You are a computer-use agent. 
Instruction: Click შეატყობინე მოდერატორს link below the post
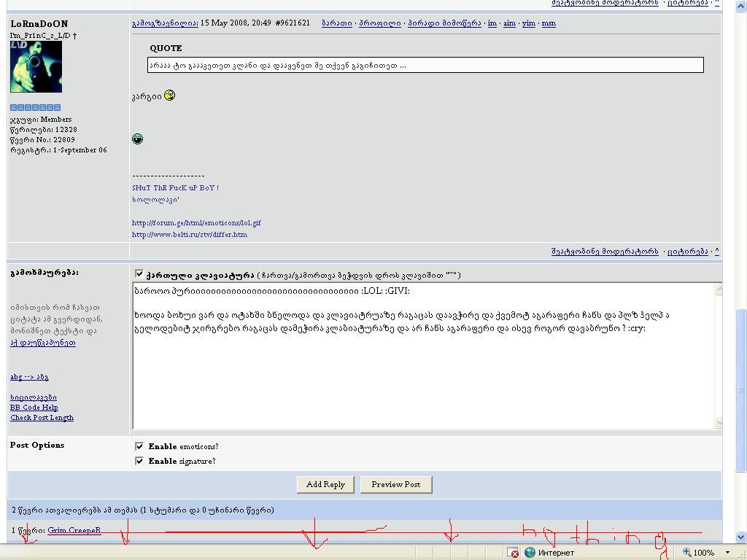click(605, 252)
